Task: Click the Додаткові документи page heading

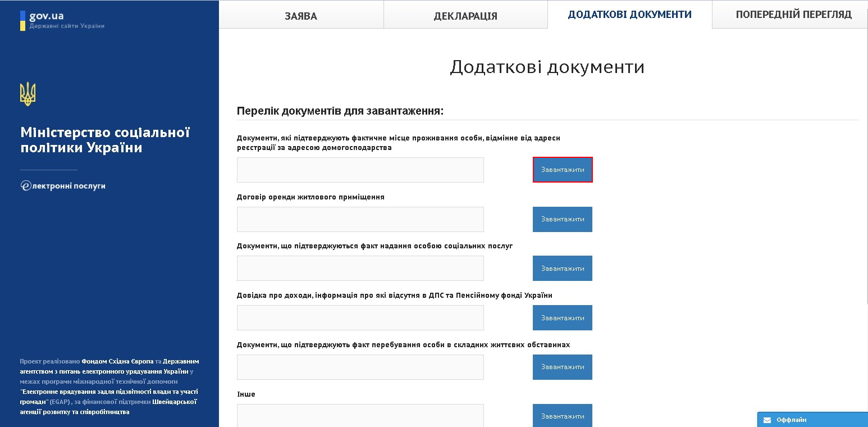Action: 547,67
